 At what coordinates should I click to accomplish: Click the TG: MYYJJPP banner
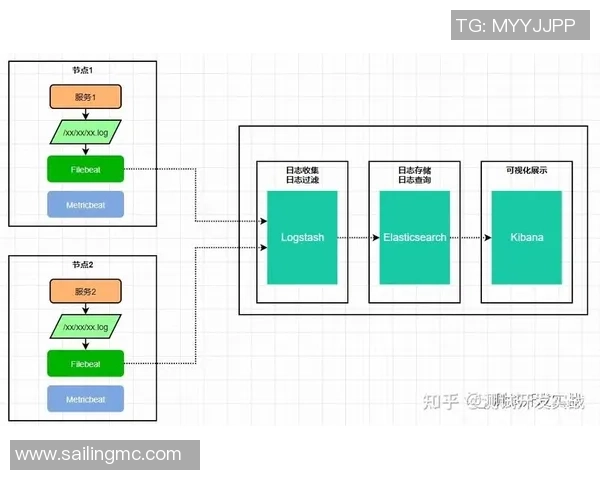(x=515, y=26)
